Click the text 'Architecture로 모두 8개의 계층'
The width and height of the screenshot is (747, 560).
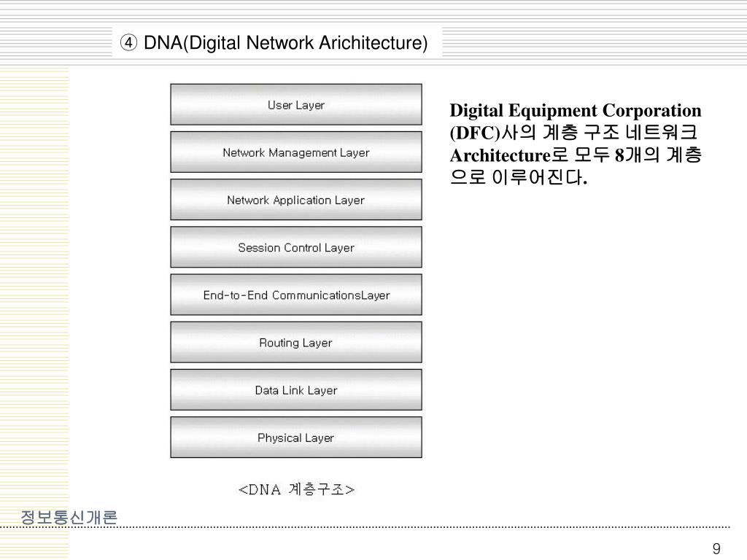576,155
